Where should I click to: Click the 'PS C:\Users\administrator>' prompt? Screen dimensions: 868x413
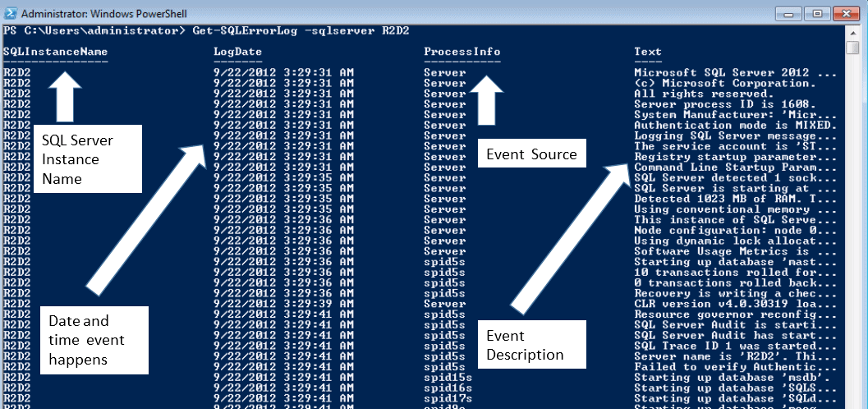[94, 31]
